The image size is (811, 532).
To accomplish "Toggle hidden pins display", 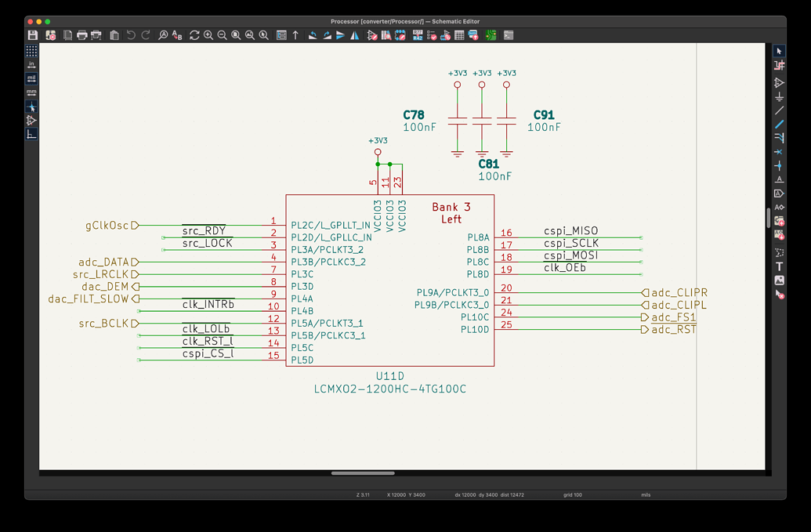I will 31,121.
